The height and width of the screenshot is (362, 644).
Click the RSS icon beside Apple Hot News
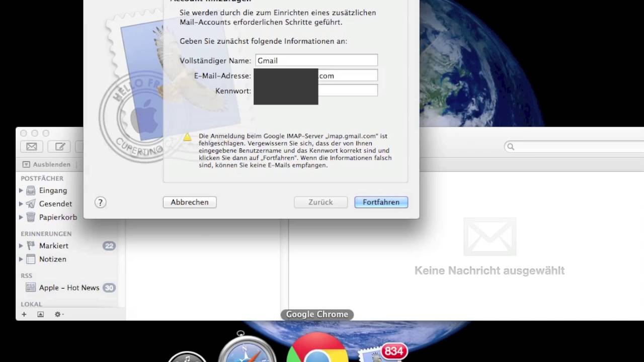(31, 288)
